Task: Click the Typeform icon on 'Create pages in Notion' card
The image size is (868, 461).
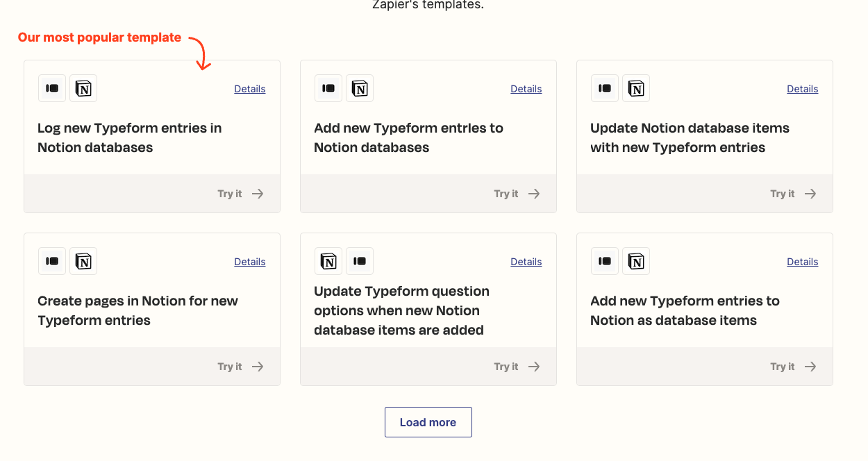Action: (x=52, y=261)
